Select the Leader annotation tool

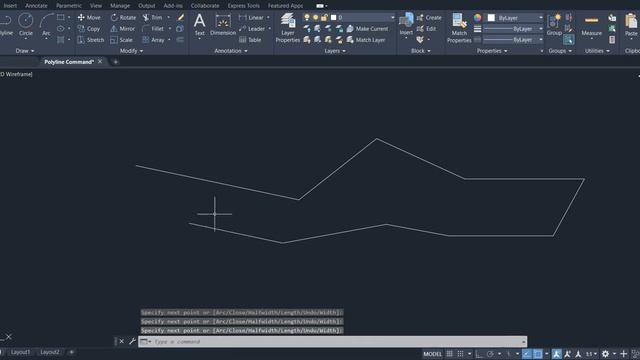pyautogui.click(x=252, y=29)
